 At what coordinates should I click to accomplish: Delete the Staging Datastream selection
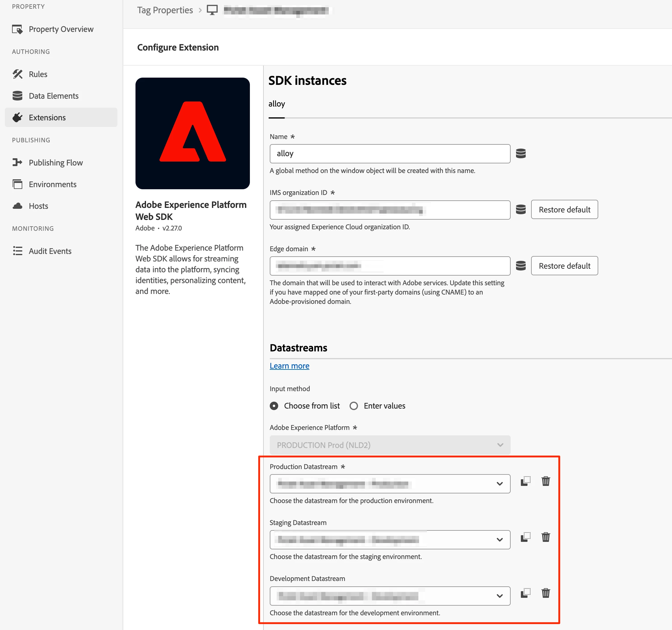546,537
